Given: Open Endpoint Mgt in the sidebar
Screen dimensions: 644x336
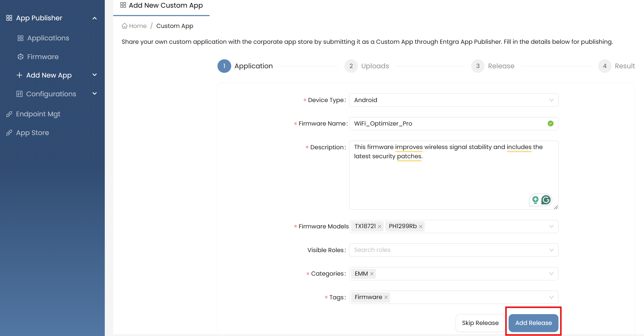Looking at the screenshot, I should 38,114.
